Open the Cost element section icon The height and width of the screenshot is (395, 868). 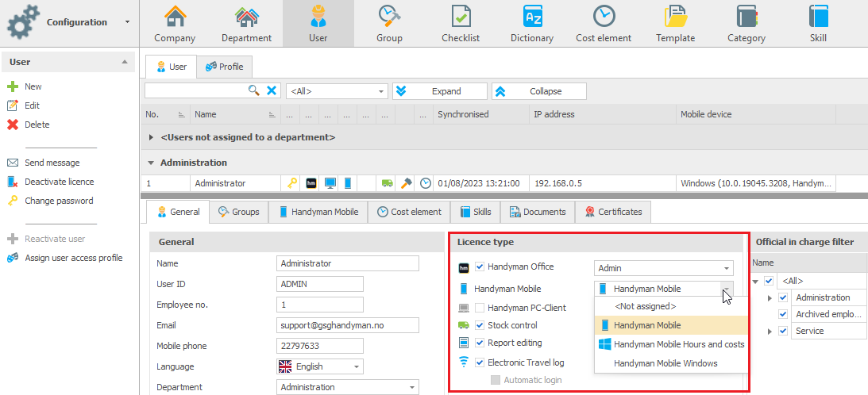click(x=604, y=17)
